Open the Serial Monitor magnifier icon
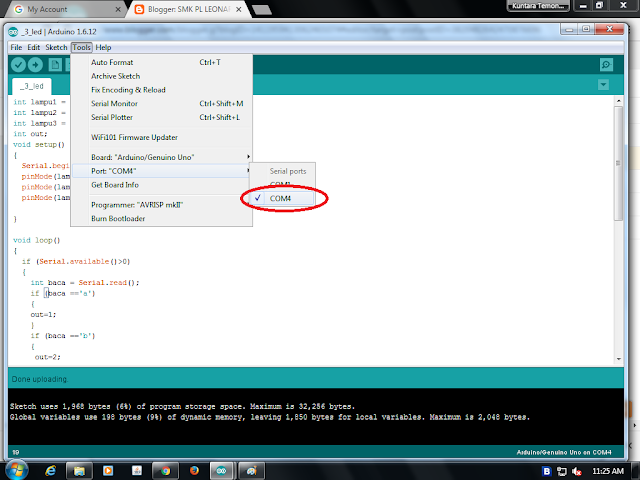This screenshot has height=480, width=640. click(x=606, y=64)
